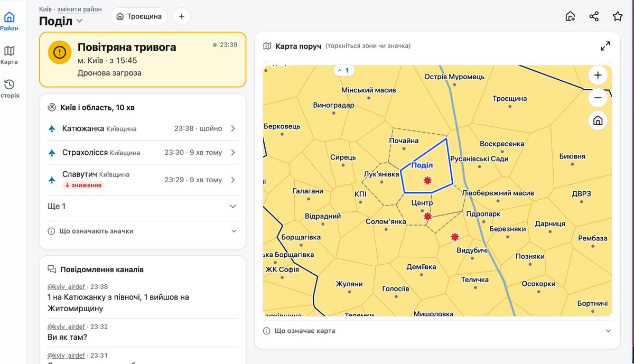Image resolution: width=634 pixels, height=364 pixels.
Task: Collapse the map counter chip showing 1
Action: (344, 70)
